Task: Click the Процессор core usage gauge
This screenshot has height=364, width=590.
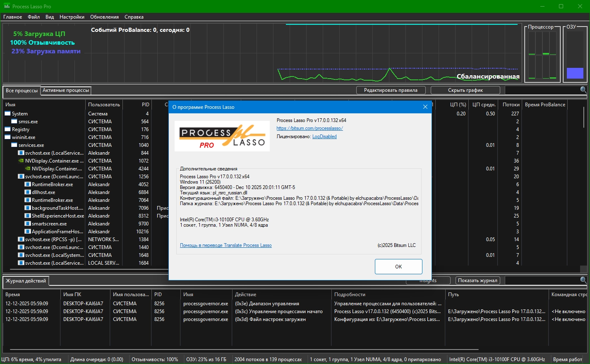Action: tap(542, 55)
